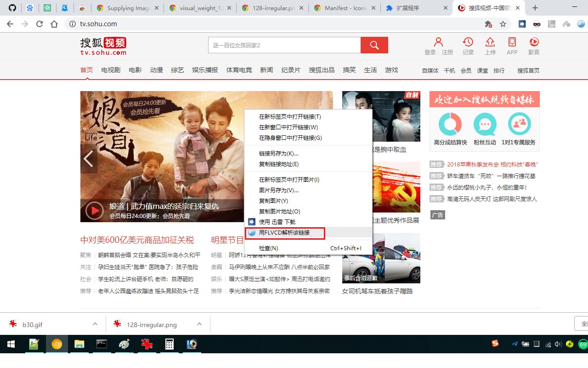This screenshot has width=588, height=368.
Task: Choose 复制图片地址 from context menu
Action: [308, 212]
